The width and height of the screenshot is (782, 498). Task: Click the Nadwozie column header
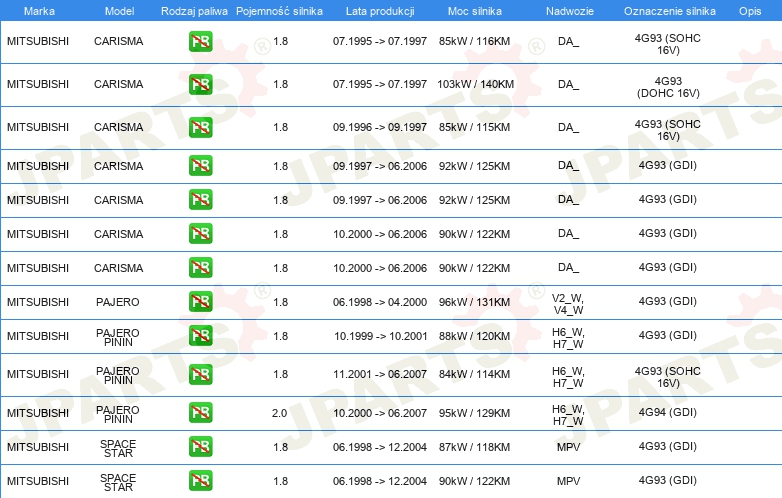click(568, 9)
